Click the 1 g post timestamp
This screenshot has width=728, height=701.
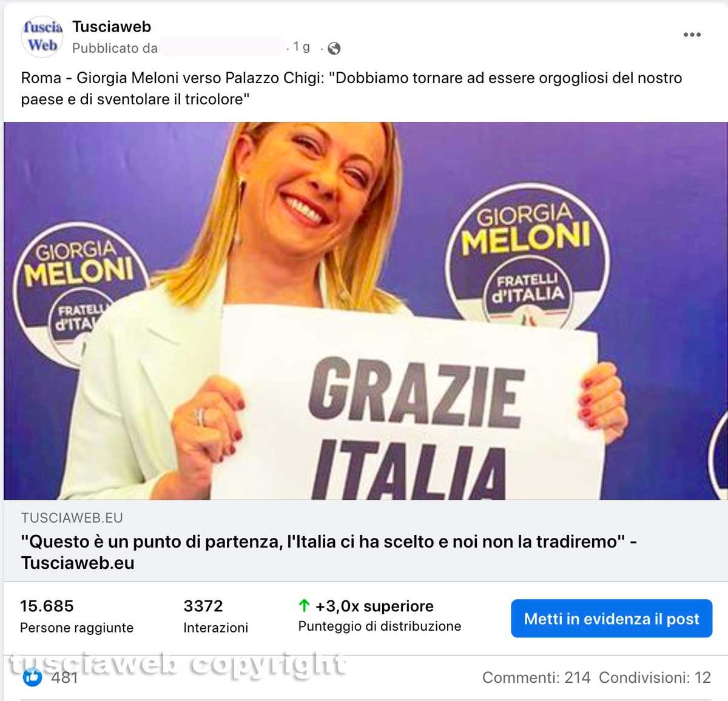[x=302, y=47]
